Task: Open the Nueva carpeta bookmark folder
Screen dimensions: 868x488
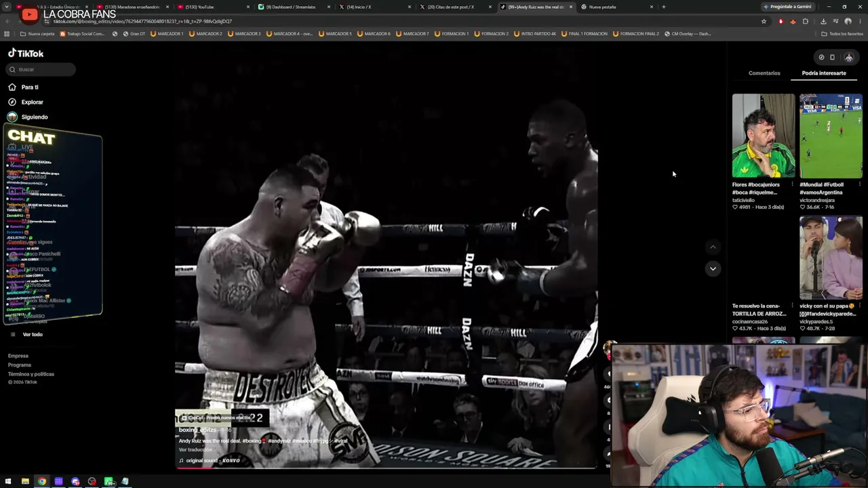Action: click(x=37, y=34)
